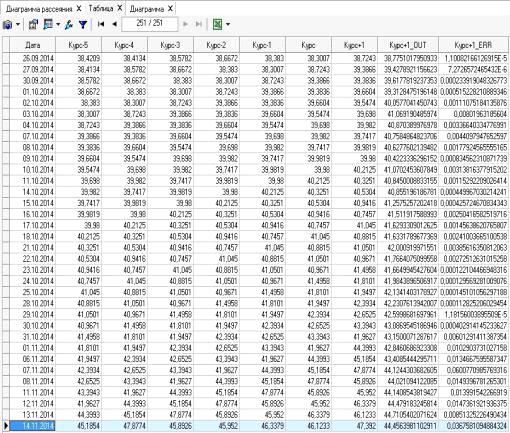The height and width of the screenshot is (433, 510).
Task: Jump to the first record
Action: (101, 24)
